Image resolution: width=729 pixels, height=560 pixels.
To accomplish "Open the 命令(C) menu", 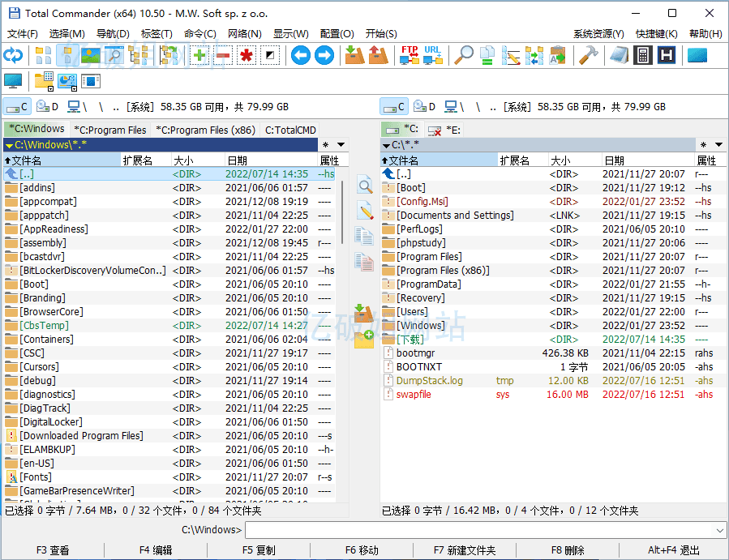I will [200, 33].
